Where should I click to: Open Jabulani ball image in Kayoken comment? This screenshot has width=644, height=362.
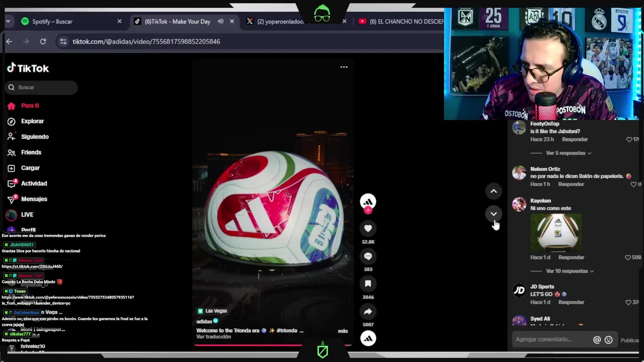point(556,232)
